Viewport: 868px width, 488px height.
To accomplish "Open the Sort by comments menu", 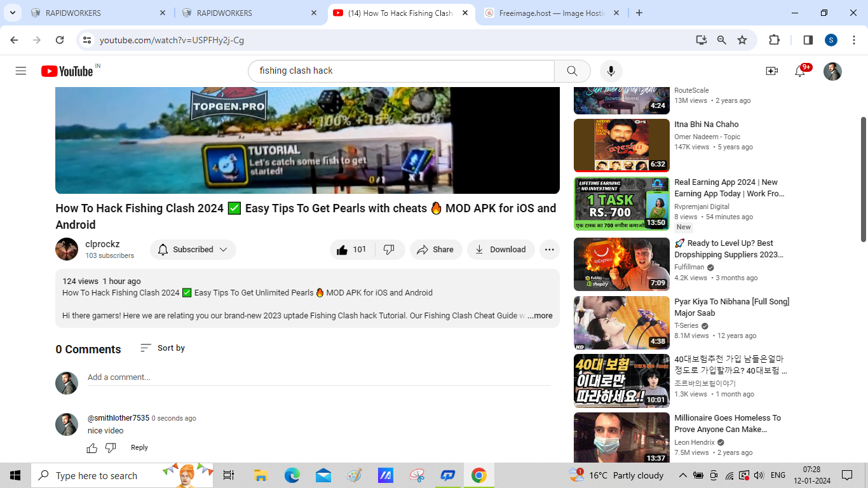I will (163, 348).
